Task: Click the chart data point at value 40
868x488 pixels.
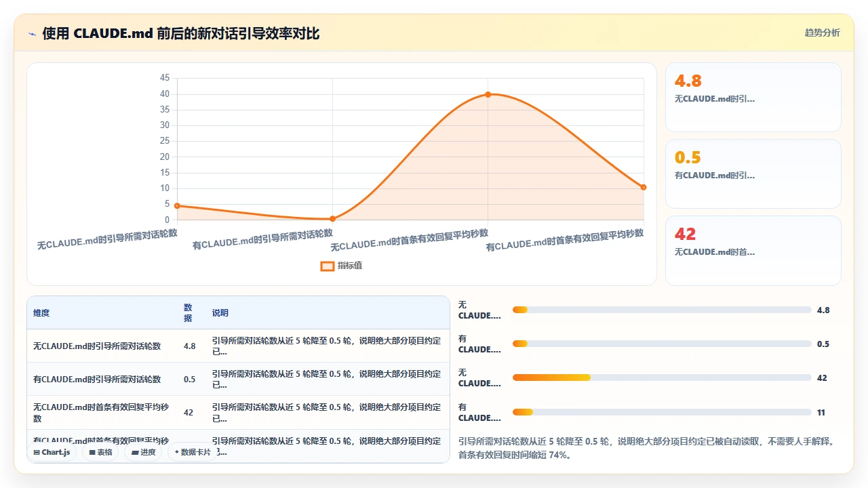Action: coord(488,94)
